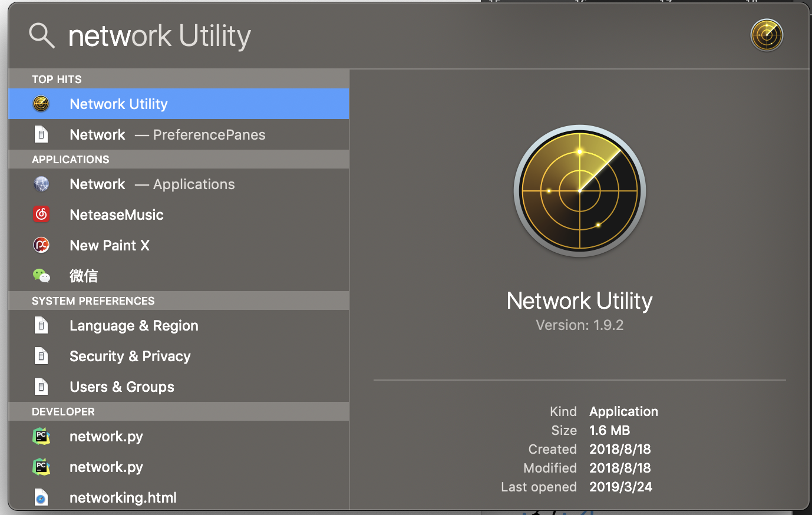Click the Users & Groups pane icon
812x515 pixels.
[41, 387]
